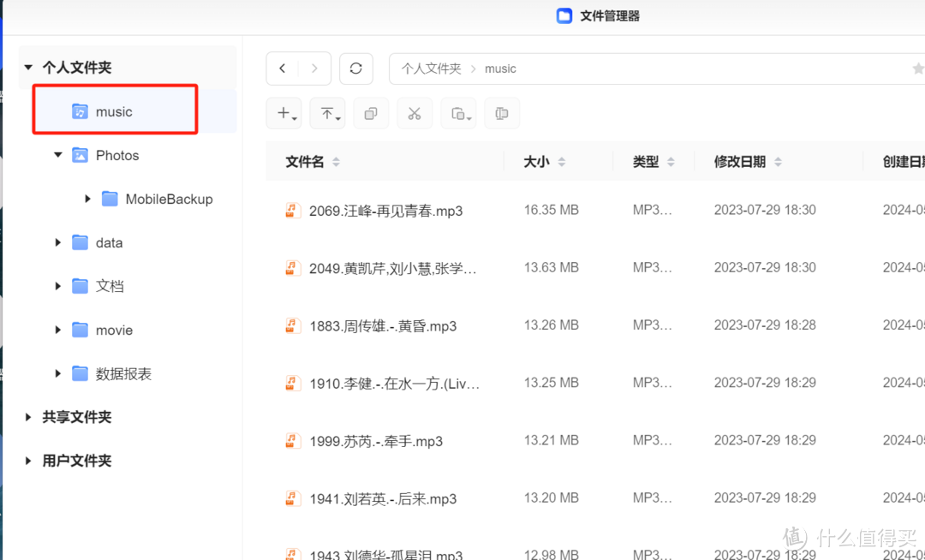Click the upload icon in the toolbar
925x560 pixels.
(x=325, y=113)
